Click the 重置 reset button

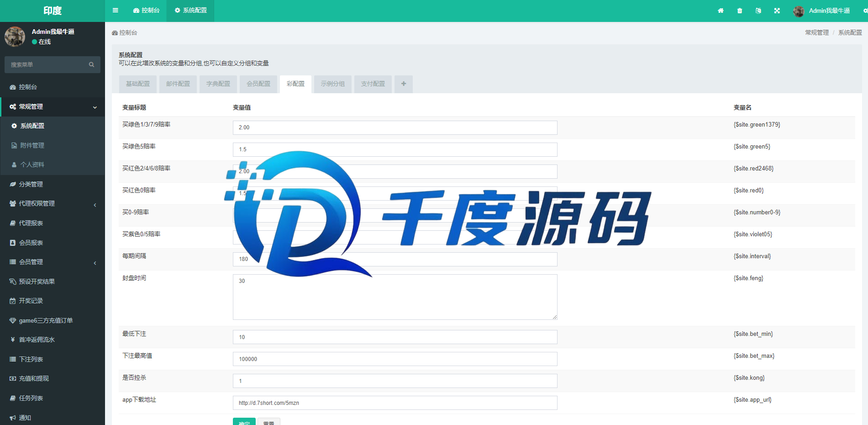[x=269, y=422]
